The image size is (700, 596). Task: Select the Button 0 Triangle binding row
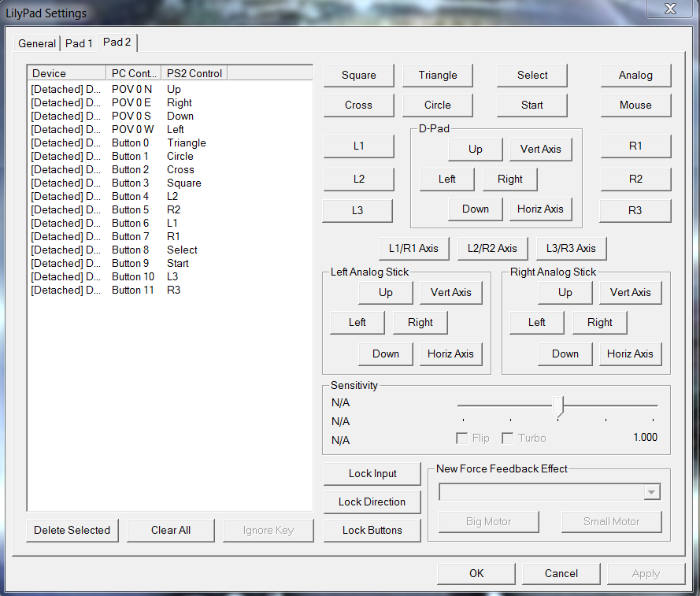[169, 143]
